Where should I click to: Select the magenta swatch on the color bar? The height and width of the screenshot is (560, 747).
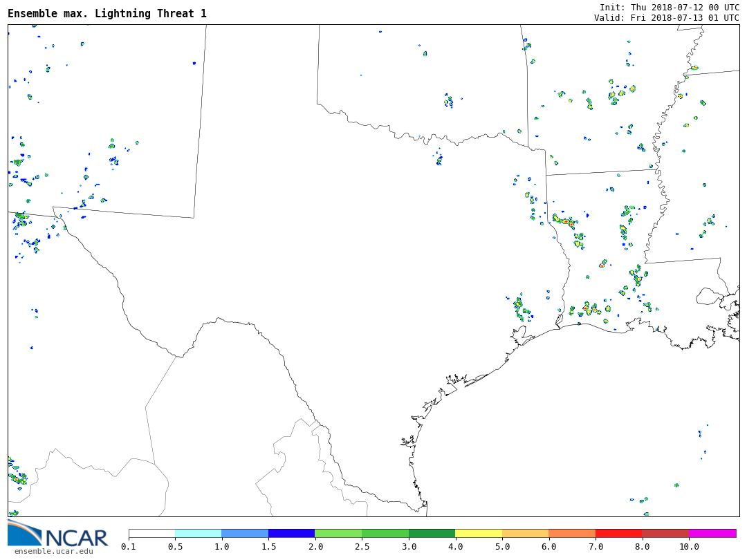(712, 534)
